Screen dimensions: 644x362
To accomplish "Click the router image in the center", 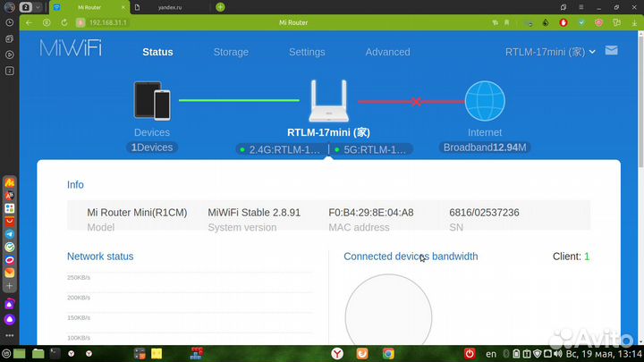I will click(x=328, y=101).
